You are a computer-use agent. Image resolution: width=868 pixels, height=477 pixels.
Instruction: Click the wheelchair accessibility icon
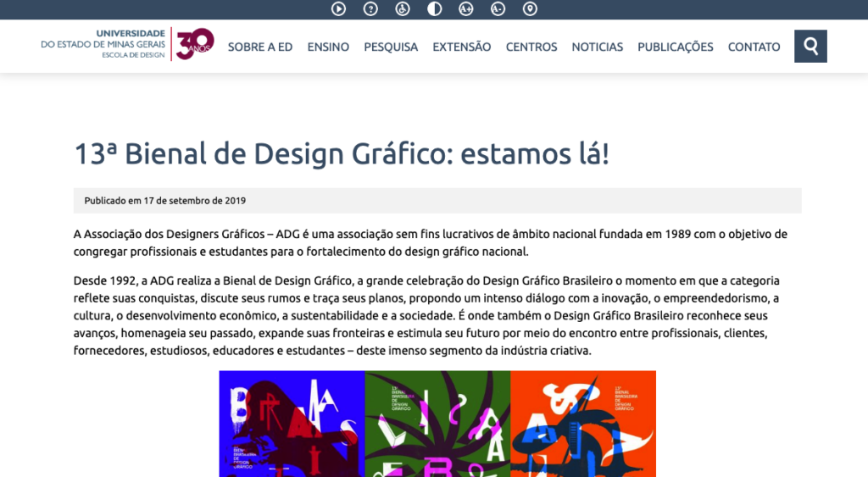point(403,8)
